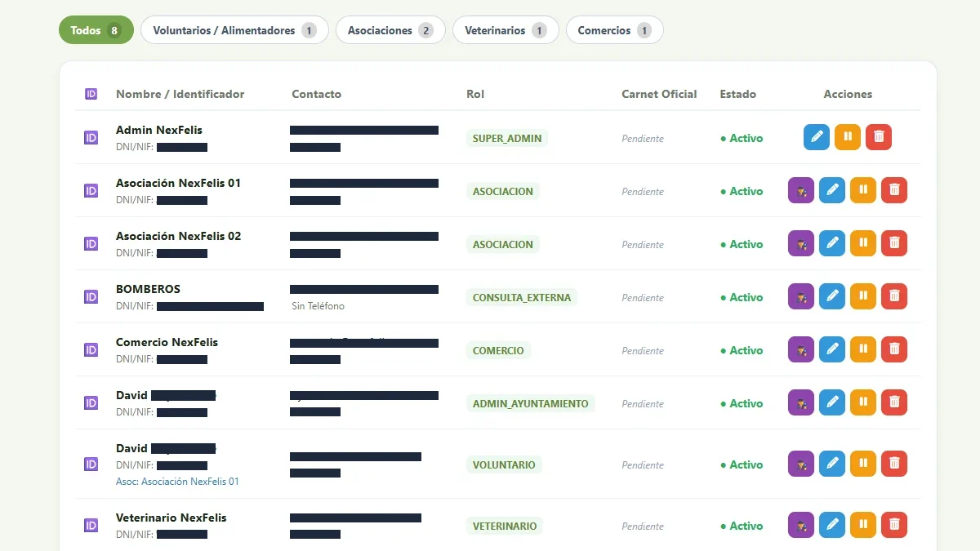
Task: Pause the Comercio NexFelis account
Action: point(863,349)
